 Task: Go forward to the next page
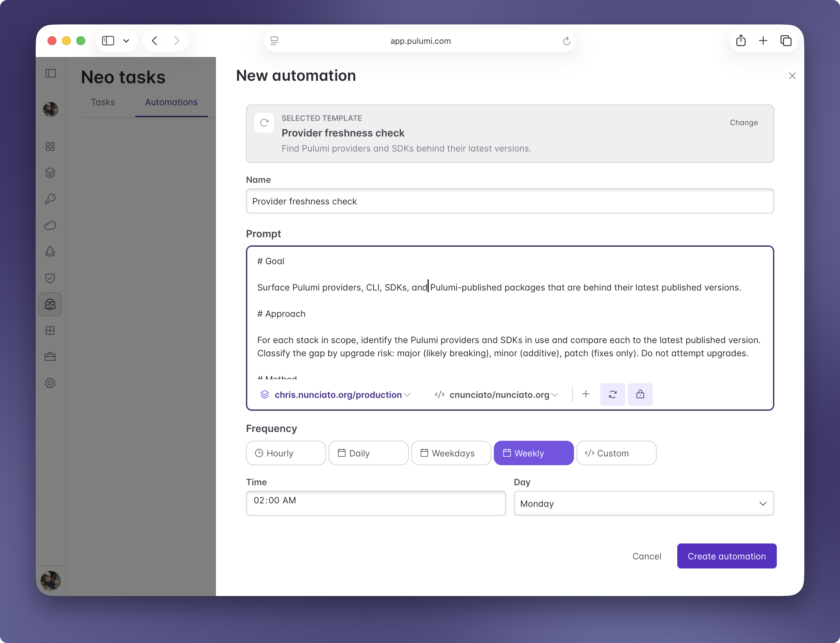point(177,41)
